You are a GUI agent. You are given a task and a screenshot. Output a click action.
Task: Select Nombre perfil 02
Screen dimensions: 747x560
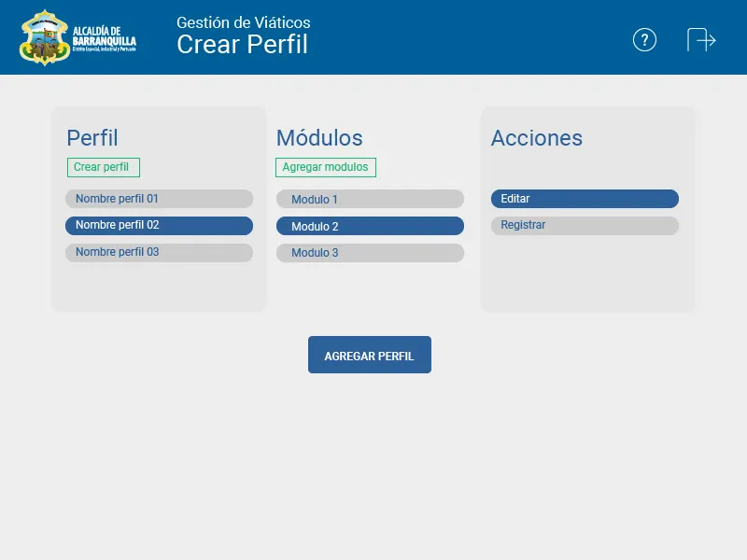[x=159, y=226]
